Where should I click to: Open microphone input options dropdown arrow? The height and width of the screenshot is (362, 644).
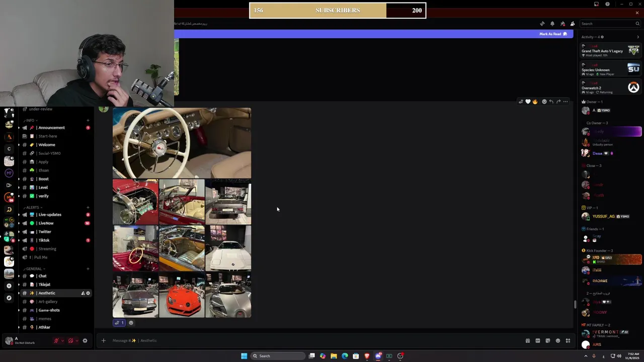click(62, 340)
